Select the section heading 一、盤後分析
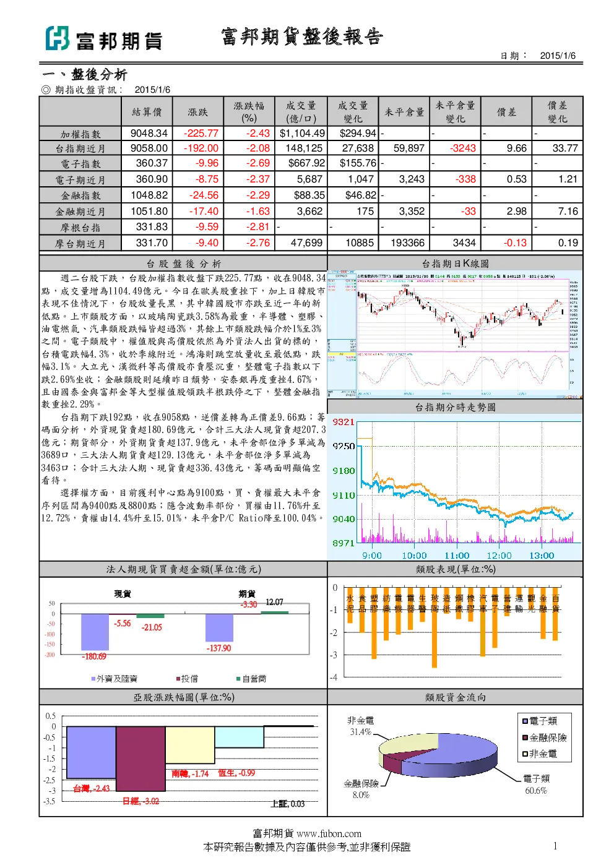 coord(85,75)
